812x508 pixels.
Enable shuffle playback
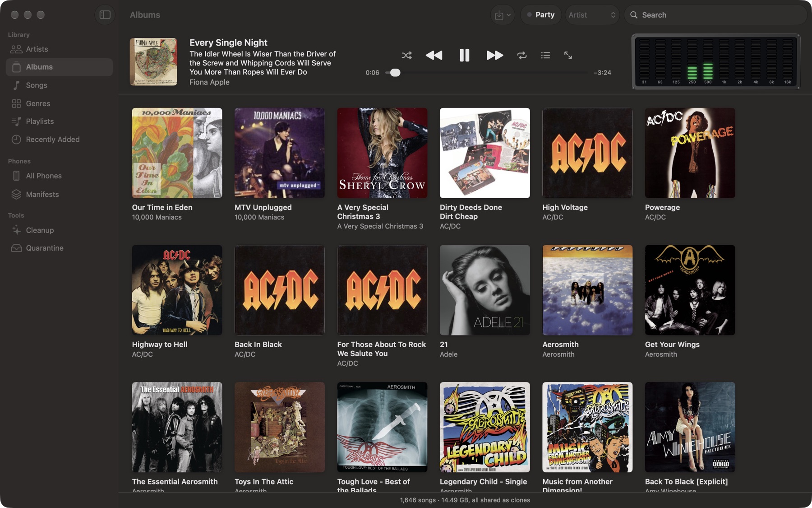(x=406, y=56)
